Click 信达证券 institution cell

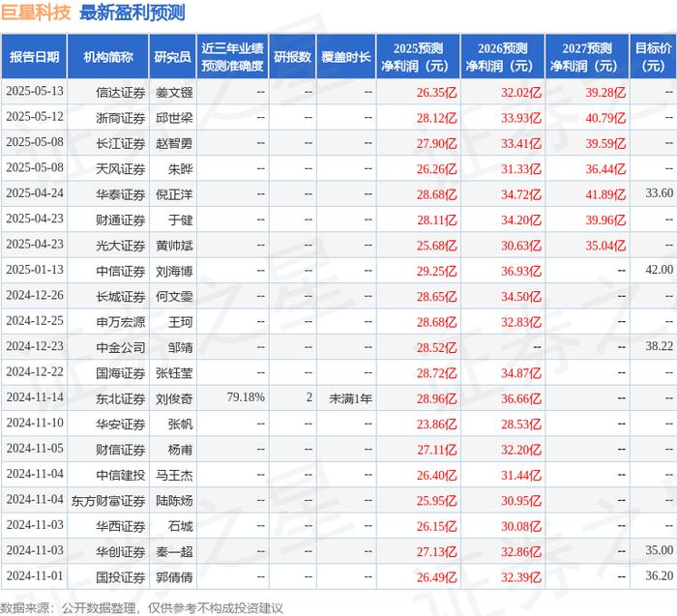pyautogui.click(x=121, y=93)
